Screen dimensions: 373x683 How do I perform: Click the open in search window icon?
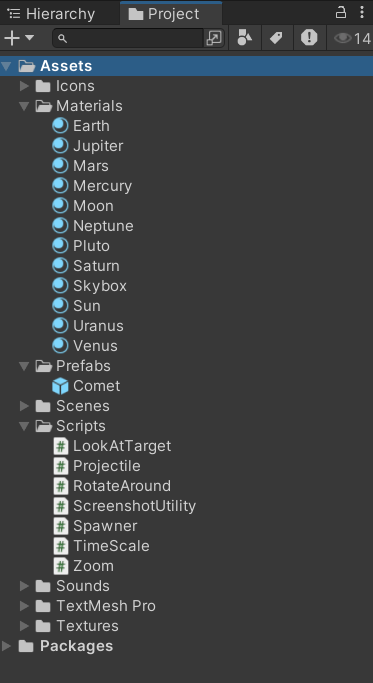[x=214, y=38]
